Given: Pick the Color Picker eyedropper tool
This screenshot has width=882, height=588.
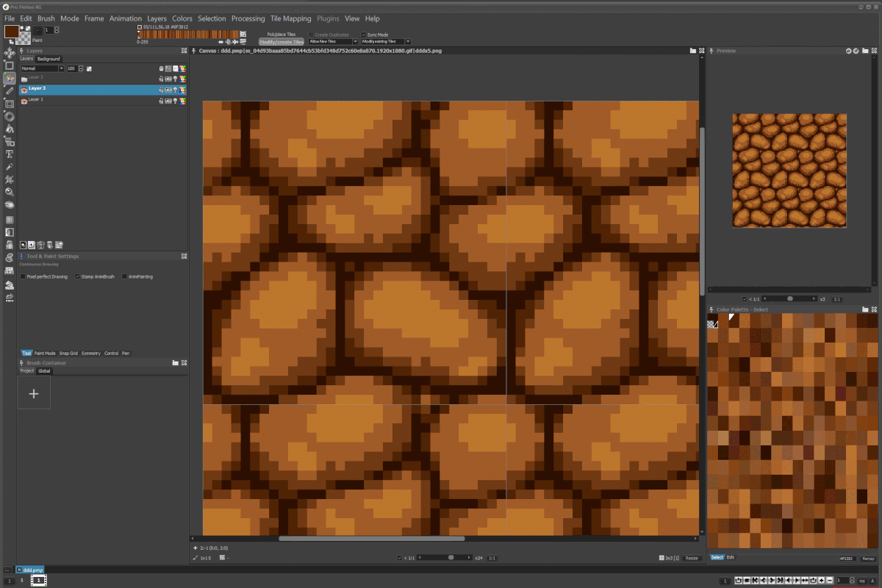Looking at the screenshot, I should tap(10, 167).
